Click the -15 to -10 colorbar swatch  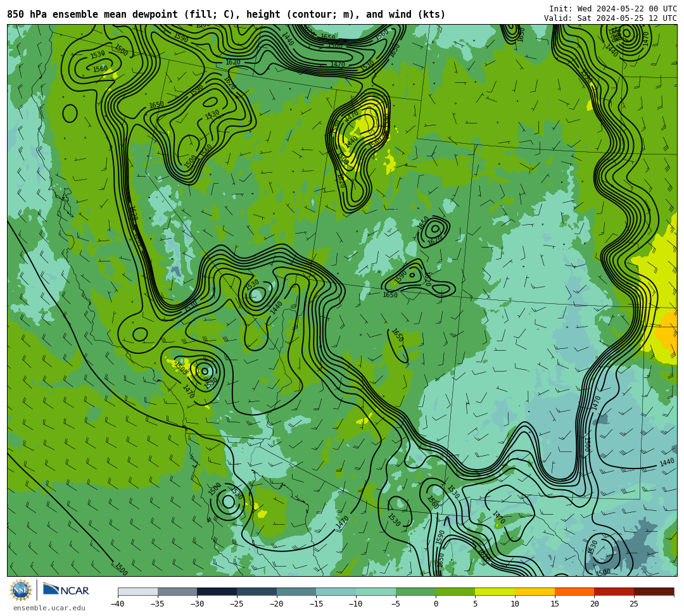pos(336,591)
